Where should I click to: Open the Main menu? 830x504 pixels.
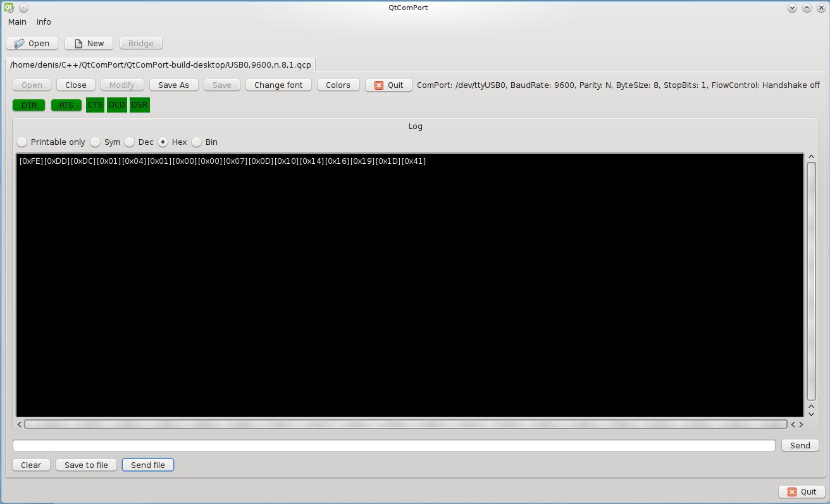tap(17, 22)
